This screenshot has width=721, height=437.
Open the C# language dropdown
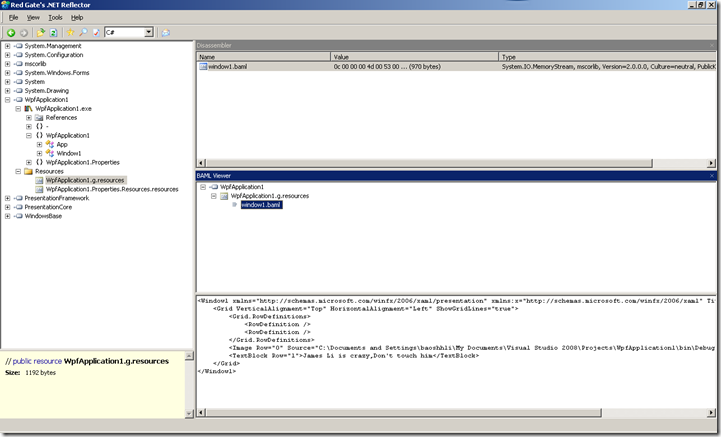click(x=149, y=32)
